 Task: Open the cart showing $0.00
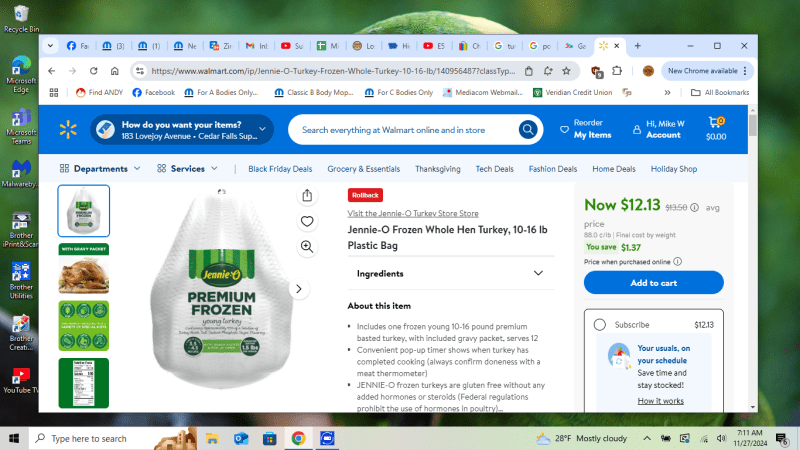[x=716, y=129]
